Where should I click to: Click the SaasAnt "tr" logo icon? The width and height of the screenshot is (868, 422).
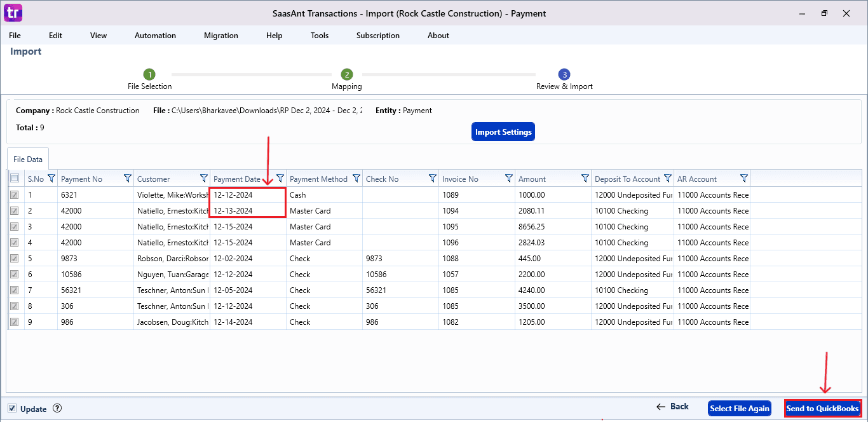tap(13, 13)
